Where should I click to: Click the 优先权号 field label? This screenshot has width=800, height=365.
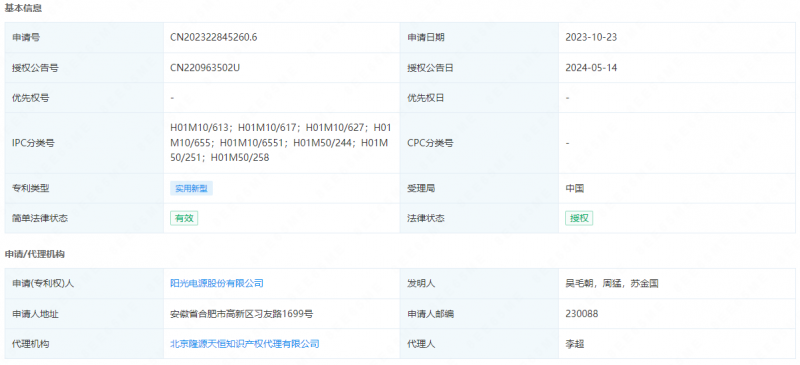(31, 98)
